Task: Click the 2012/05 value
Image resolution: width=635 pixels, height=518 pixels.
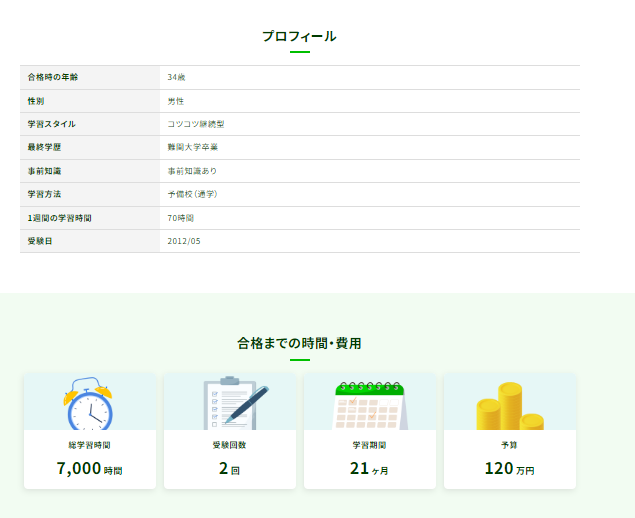Action: (184, 241)
